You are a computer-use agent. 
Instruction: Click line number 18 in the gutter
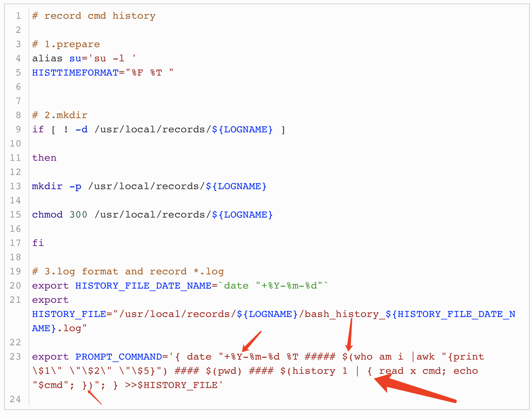(x=15, y=257)
